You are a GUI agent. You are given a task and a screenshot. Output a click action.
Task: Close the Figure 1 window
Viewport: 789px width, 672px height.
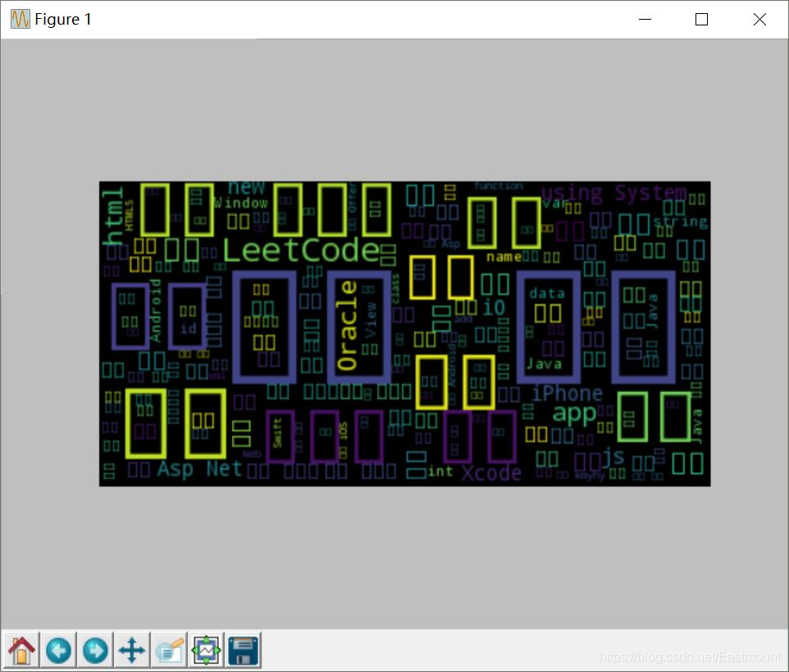point(759,19)
